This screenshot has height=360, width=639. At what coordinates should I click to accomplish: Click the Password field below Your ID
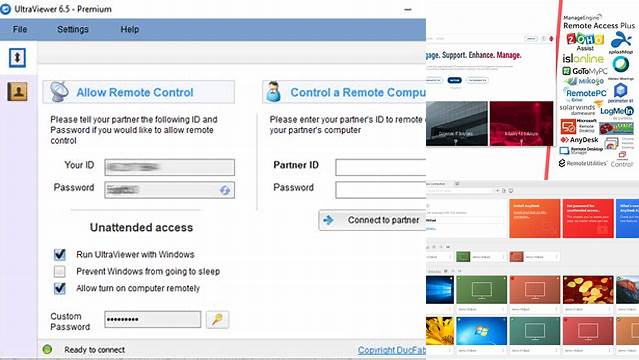tap(170, 190)
